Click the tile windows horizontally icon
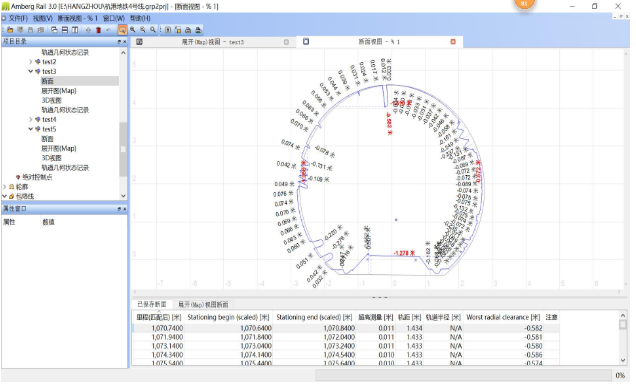Viewport: 636px width, 385px height. [x=65, y=30]
